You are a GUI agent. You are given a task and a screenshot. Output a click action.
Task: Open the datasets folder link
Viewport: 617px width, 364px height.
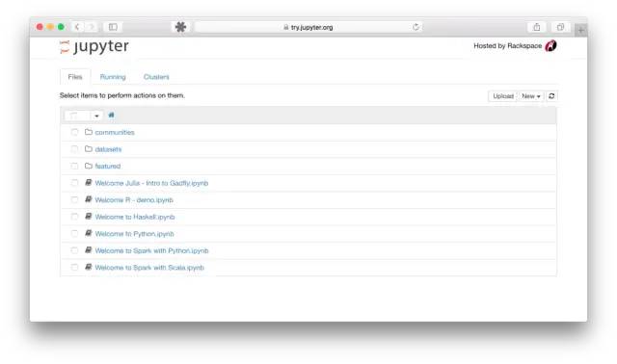[108, 149]
